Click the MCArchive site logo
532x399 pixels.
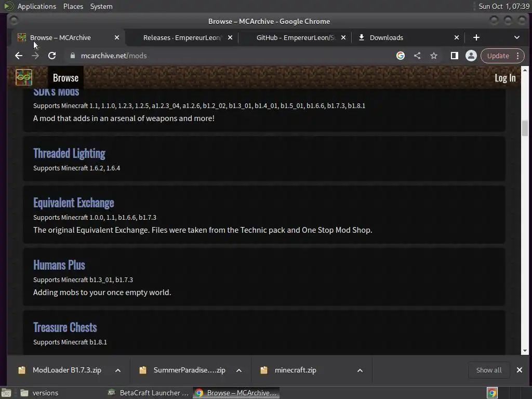click(x=24, y=77)
